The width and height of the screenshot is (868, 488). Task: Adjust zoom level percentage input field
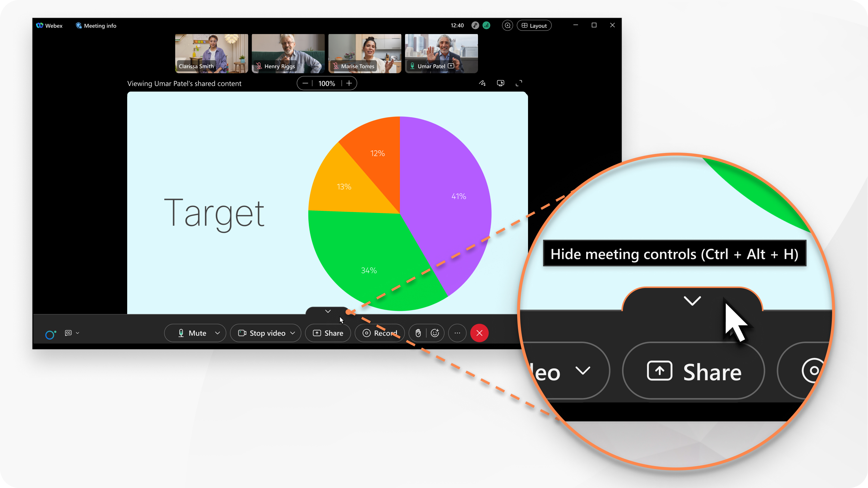tap(327, 83)
